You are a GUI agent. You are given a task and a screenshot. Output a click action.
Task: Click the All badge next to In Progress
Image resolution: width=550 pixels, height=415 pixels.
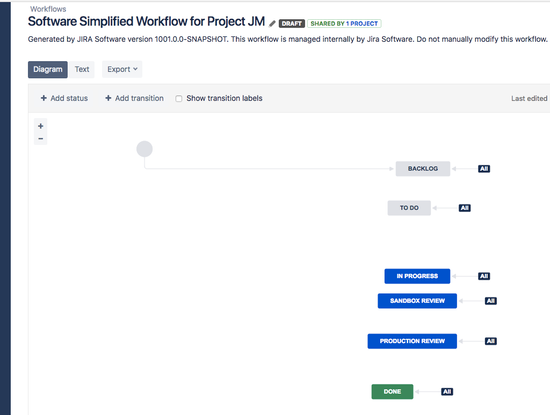coord(484,276)
